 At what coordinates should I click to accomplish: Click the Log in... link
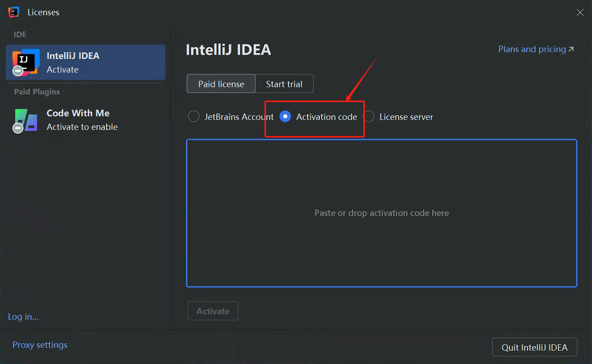[23, 317]
